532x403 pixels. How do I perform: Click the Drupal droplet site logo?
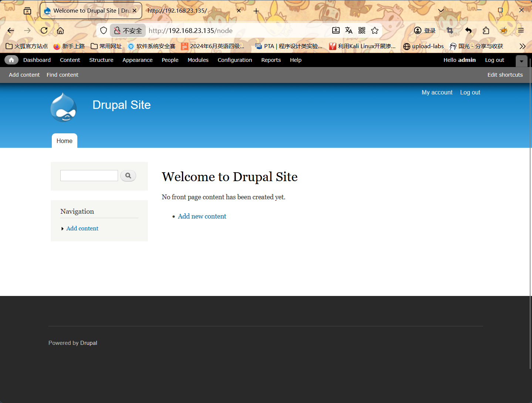click(64, 107)
